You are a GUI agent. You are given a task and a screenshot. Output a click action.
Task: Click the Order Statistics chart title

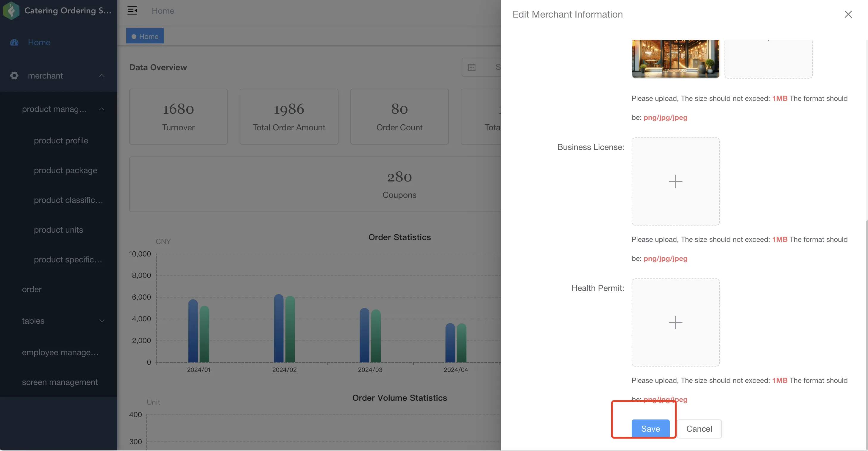point(399,237)
